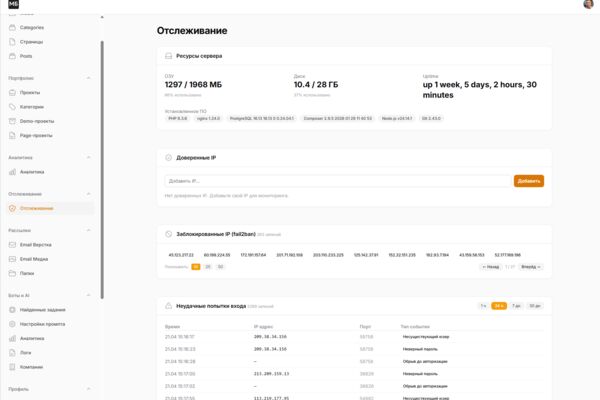Viewport: 600px width, 400px height.
Task: Click the Страницы page icon
Action: point(12,42)
